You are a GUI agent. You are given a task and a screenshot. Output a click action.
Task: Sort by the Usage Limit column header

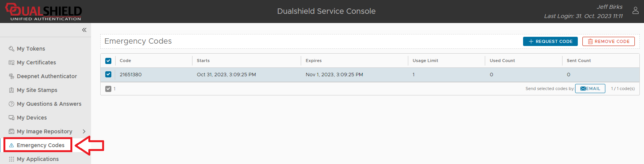click(426, 61)
